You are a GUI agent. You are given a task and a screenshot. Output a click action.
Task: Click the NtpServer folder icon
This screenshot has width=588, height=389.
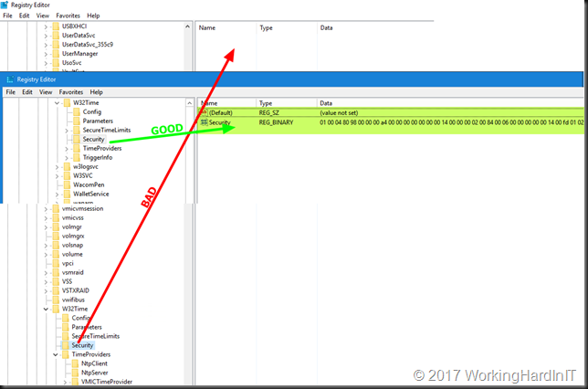click(75, 373)
